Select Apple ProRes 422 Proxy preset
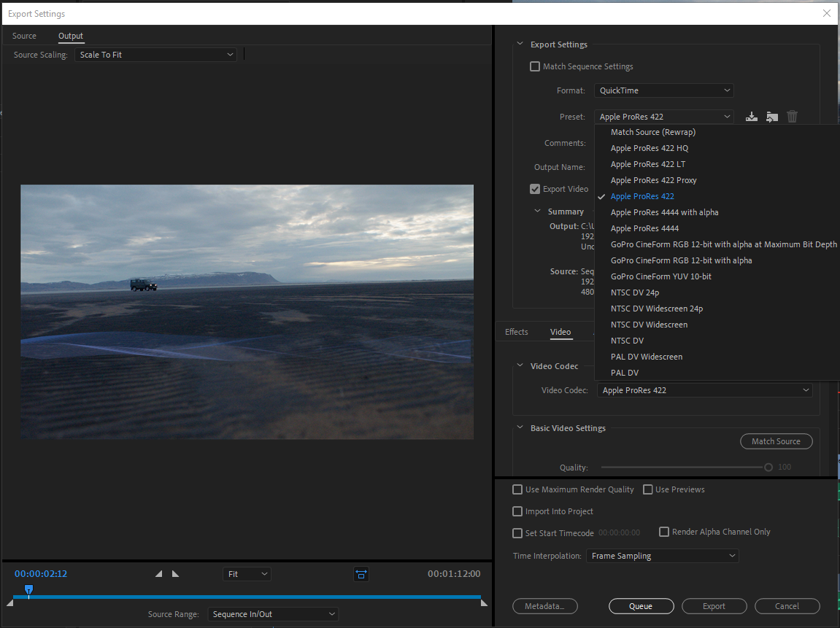This screenshot has height=628, width=840. coord(717,180)
